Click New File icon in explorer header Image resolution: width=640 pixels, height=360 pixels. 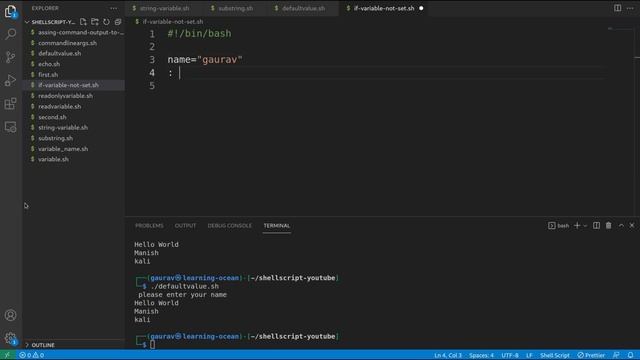pyautogui.click(x=83, y=22)
